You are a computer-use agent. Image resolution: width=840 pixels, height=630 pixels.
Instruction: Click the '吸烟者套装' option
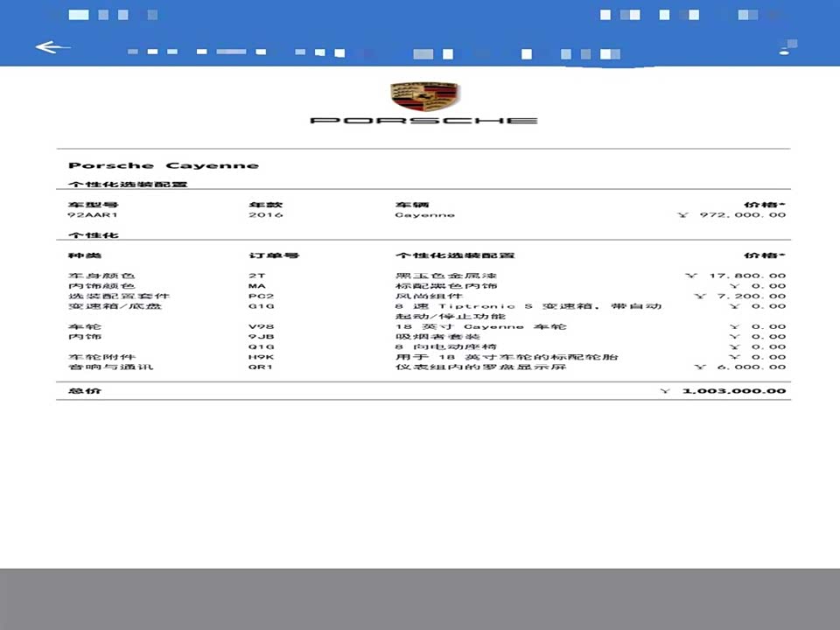tap(437, 336)
